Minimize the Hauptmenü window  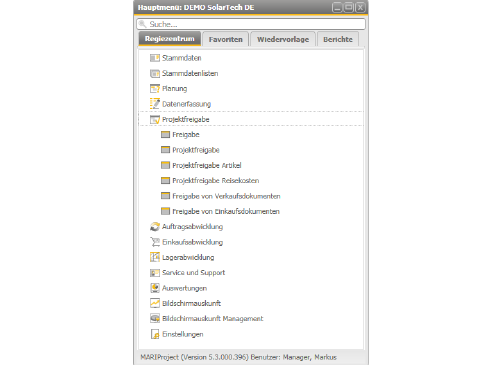click(x=337, y=7)
